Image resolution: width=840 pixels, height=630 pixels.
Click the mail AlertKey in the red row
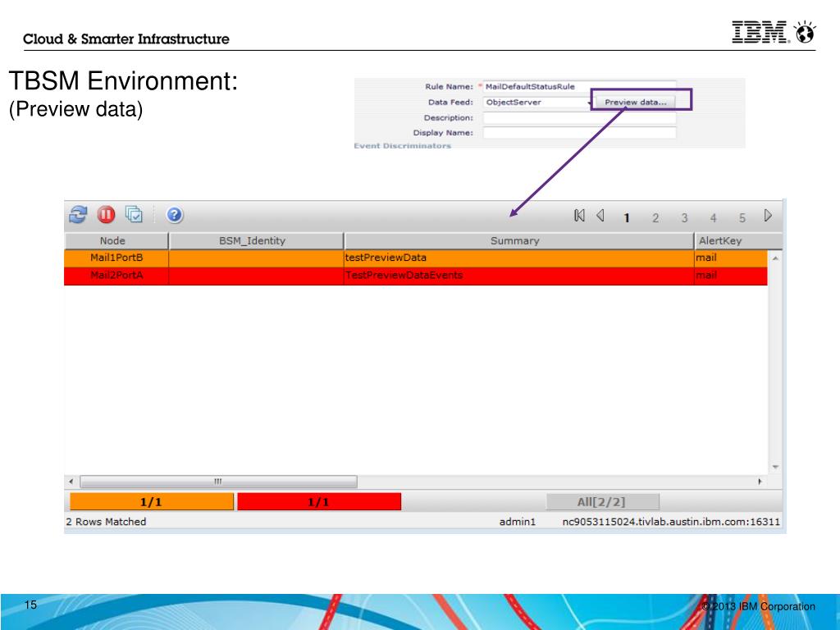point(731,276)
